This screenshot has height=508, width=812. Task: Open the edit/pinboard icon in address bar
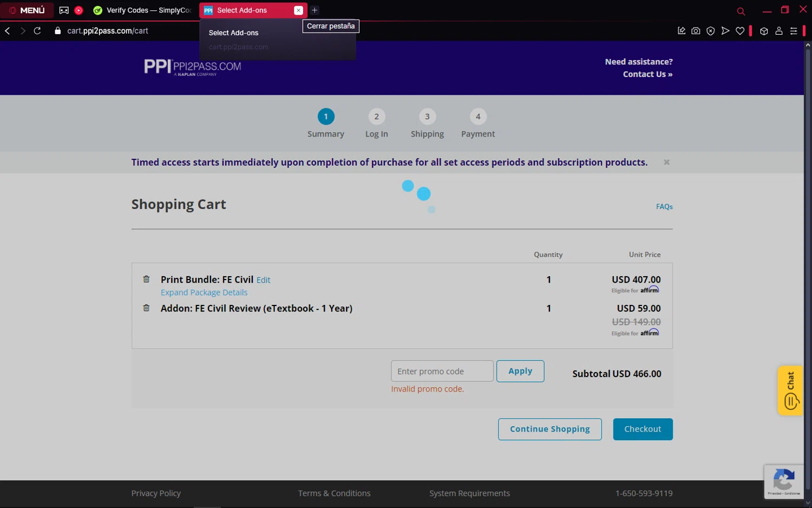coord(682,31)
